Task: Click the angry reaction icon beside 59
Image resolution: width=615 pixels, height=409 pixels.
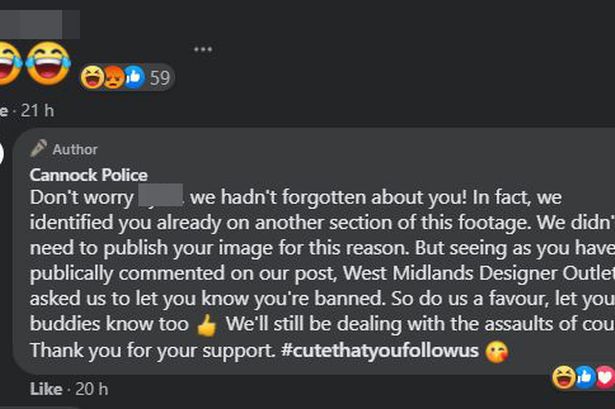Action: (x=115, y=77)
